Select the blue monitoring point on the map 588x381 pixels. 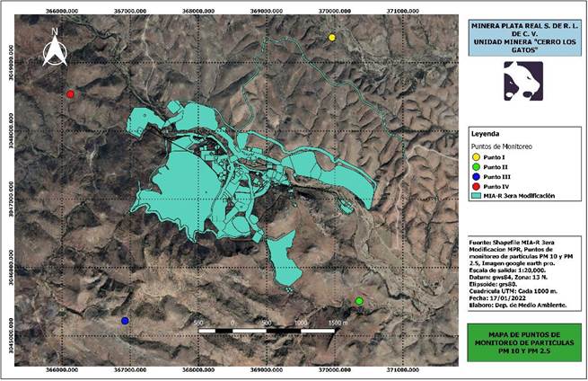pyautogui.click(x=125, y=321)
